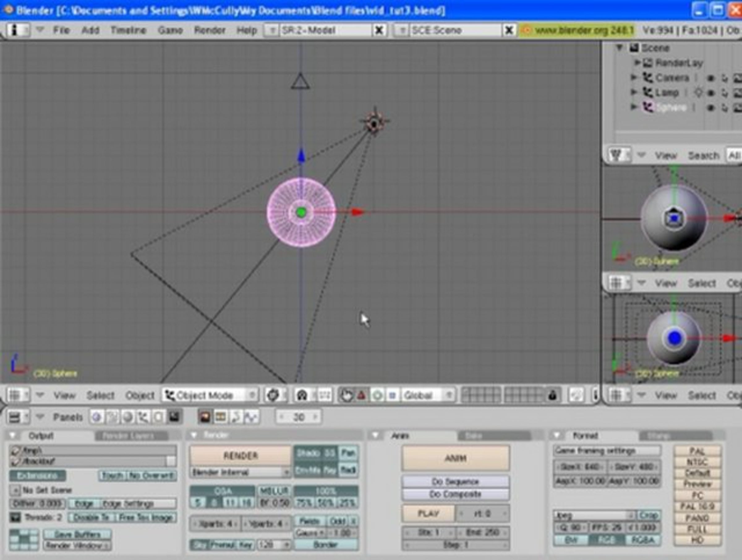Toggle selectability of the Sphere in the outliner
The width and height of the screenshot is (742, 560).
point(725,108)
